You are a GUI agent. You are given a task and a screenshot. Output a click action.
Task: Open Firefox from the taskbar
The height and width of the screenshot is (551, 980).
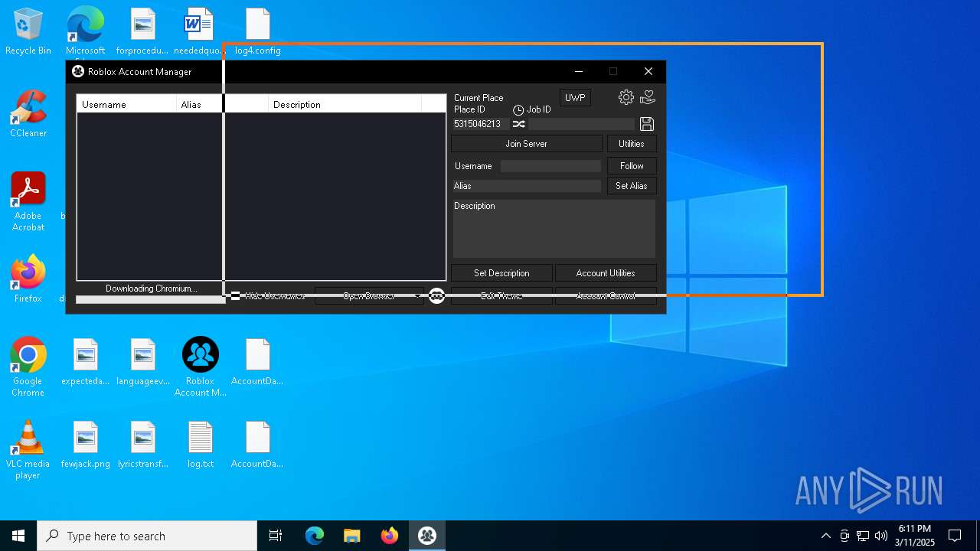390,536
